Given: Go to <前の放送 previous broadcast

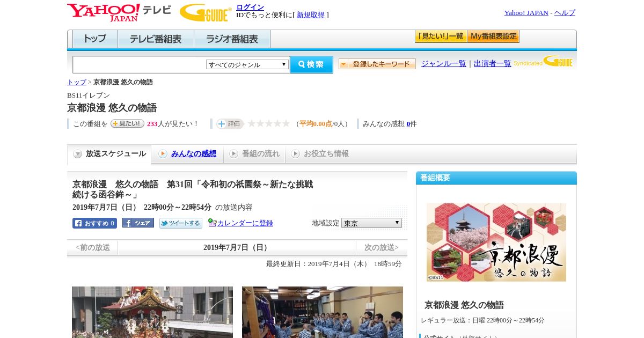Looking at the screenshot, I should click(93, 248).
